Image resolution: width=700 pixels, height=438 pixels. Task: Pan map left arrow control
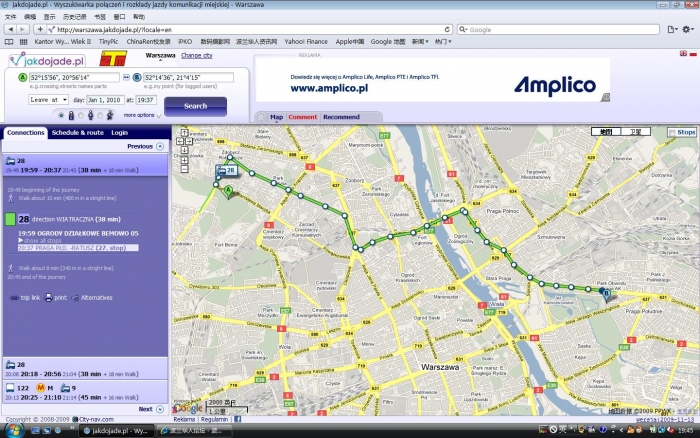point(180,141)
